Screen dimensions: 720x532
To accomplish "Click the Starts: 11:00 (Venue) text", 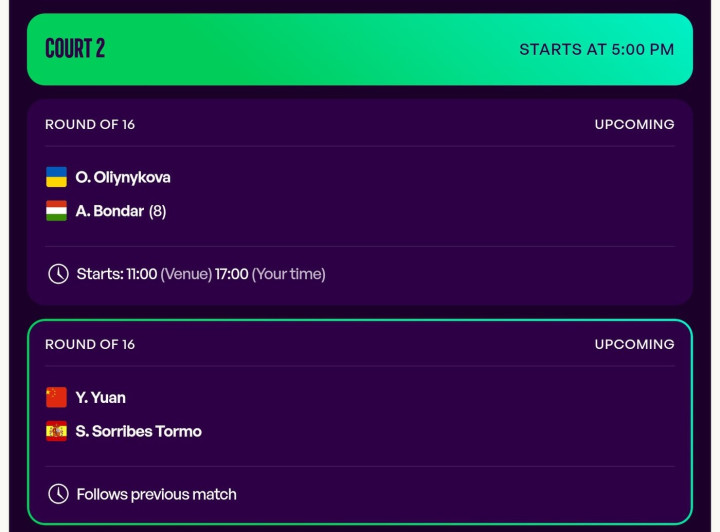I will coord(143,273).
